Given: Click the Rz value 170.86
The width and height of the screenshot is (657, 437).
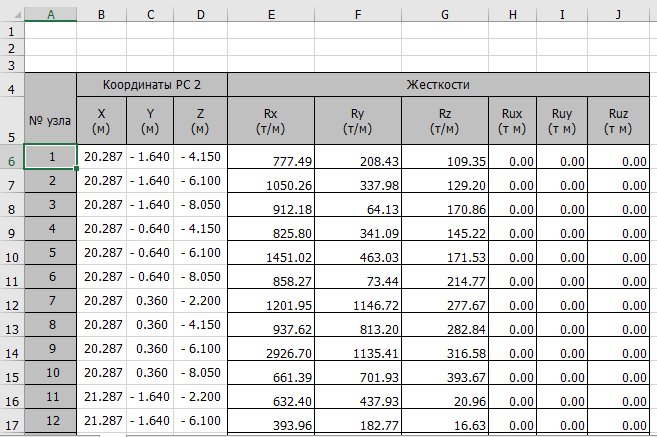Looking at the screenshot, I should coord(445,205).
